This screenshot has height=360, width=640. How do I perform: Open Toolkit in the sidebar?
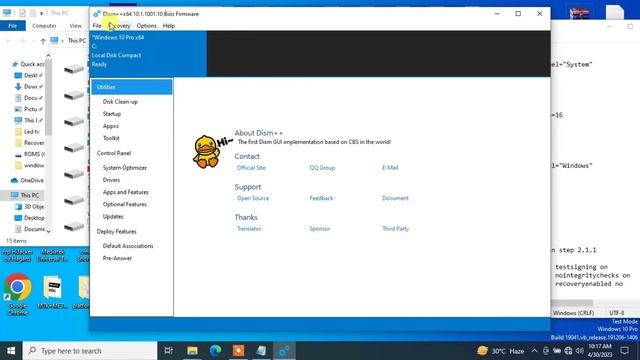pyautogui.click(x=111, y=138)
